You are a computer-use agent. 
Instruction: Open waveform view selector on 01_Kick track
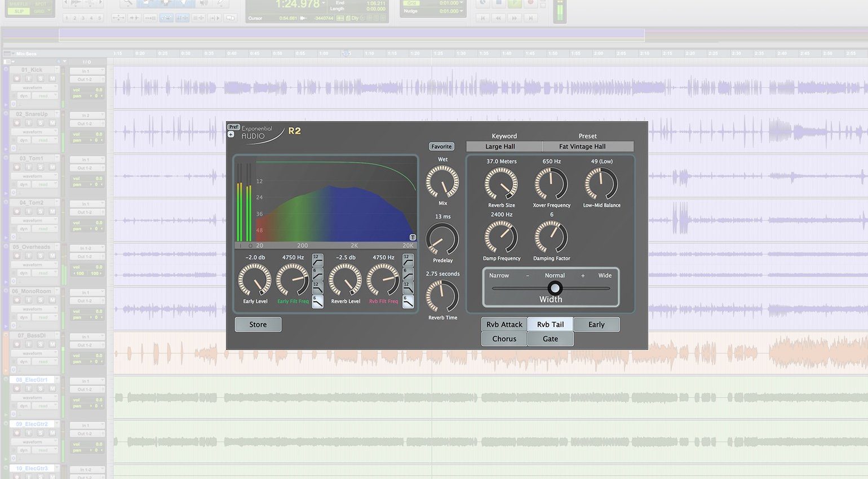pos(34,88)
